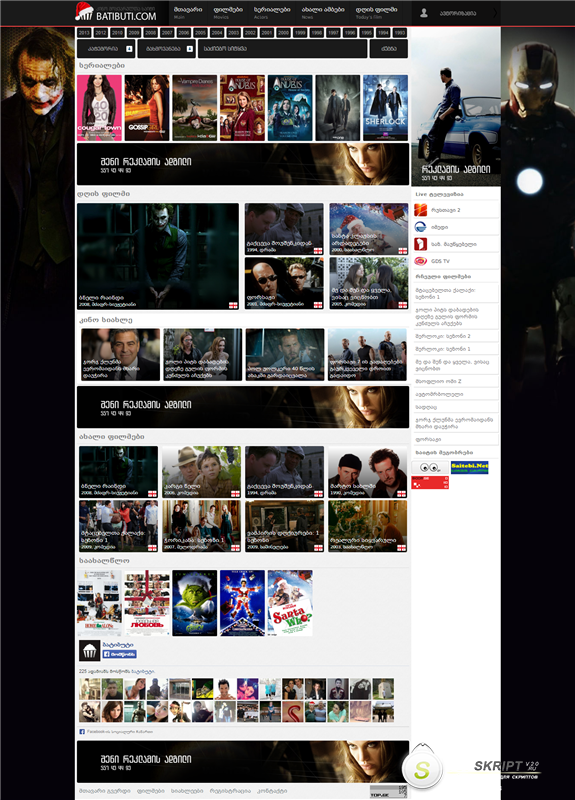The image size is (575, 800).
Task: Click the sidebar car advertisement banner
Action: 456,107
